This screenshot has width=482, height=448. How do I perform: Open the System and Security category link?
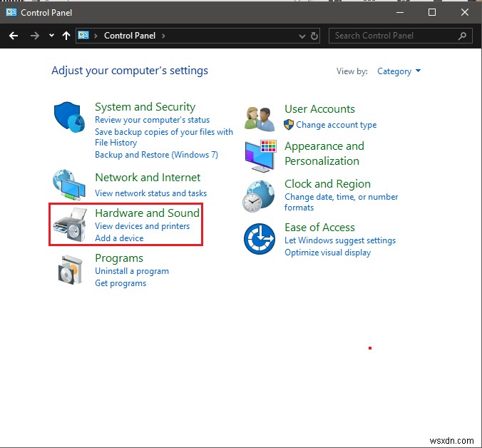click(145, 107)
